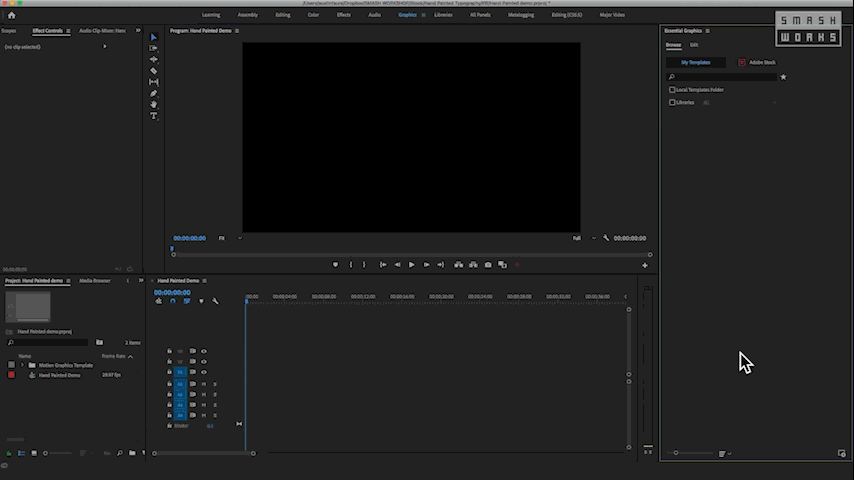Screen dimensions: 854x480
Task: Open the Essential Graphics panel menu
Action: point(707,31)
